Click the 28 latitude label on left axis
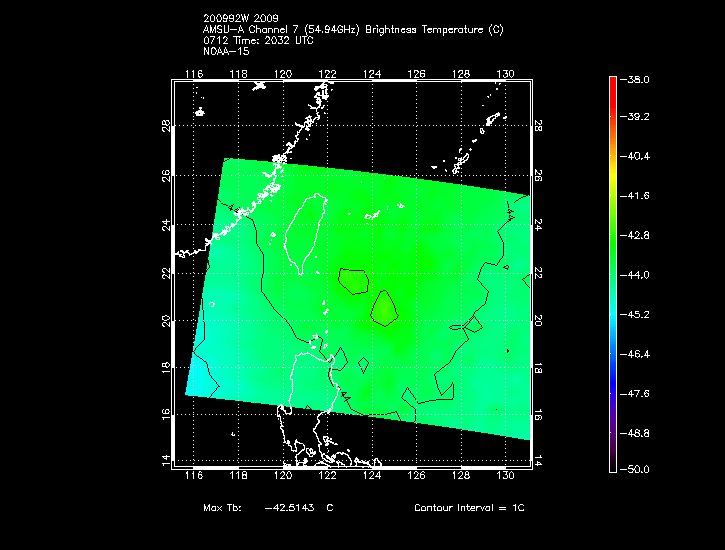This screenshot has width=725, height=550. tap(164, 127)
